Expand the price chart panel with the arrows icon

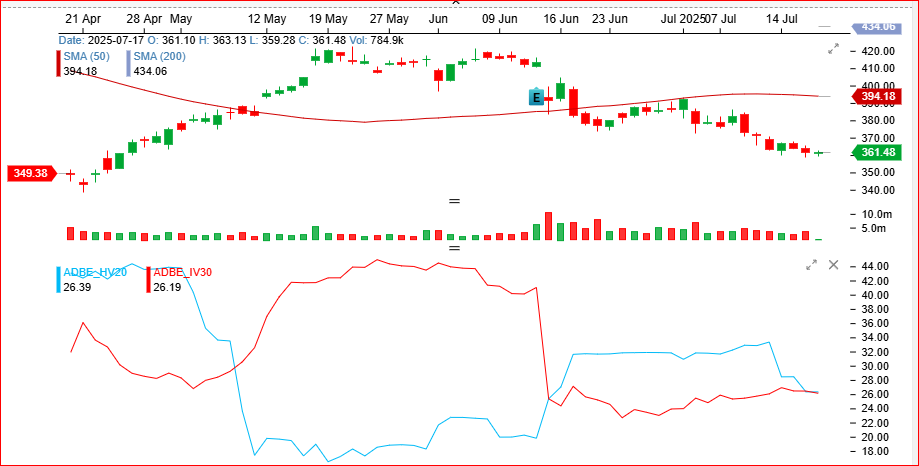[x=833, y=49]
